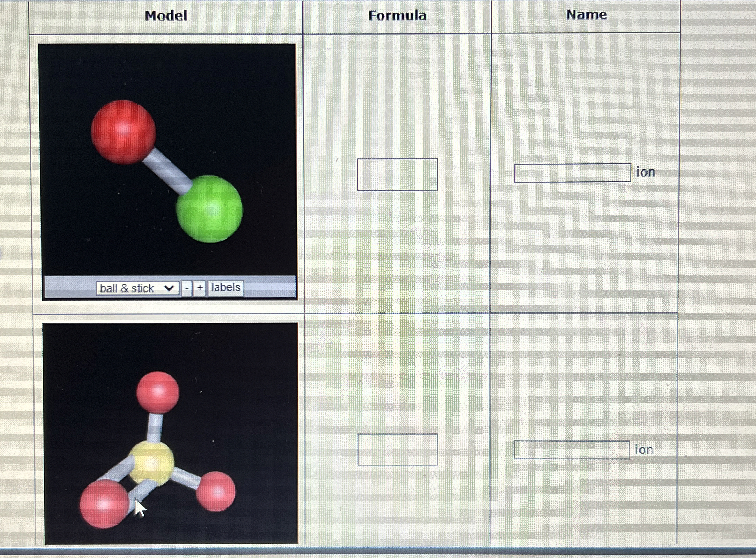This screenshot has width=756, height=558.
Task: Click the Model column header
Action: coord(166,16)
